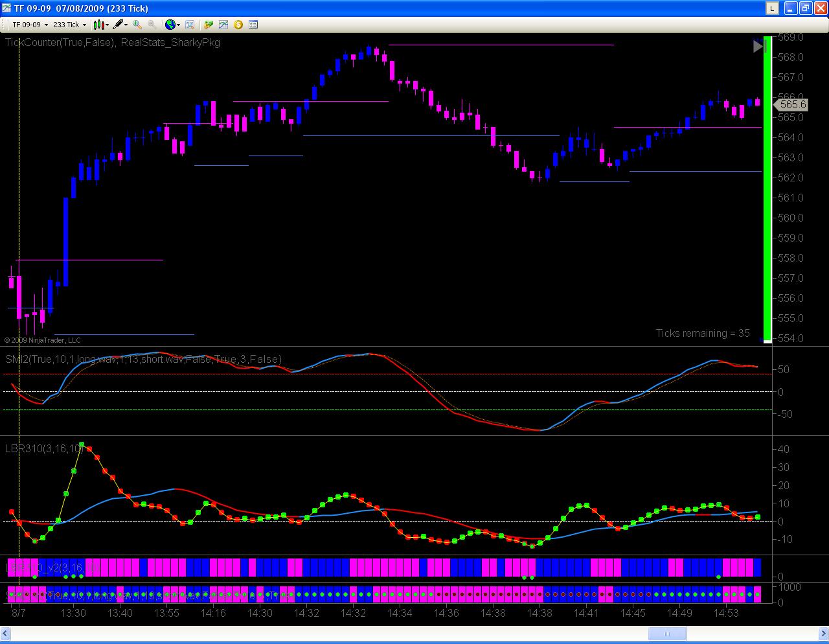Open the globe cursor mode dropdown

coord(173,25)
